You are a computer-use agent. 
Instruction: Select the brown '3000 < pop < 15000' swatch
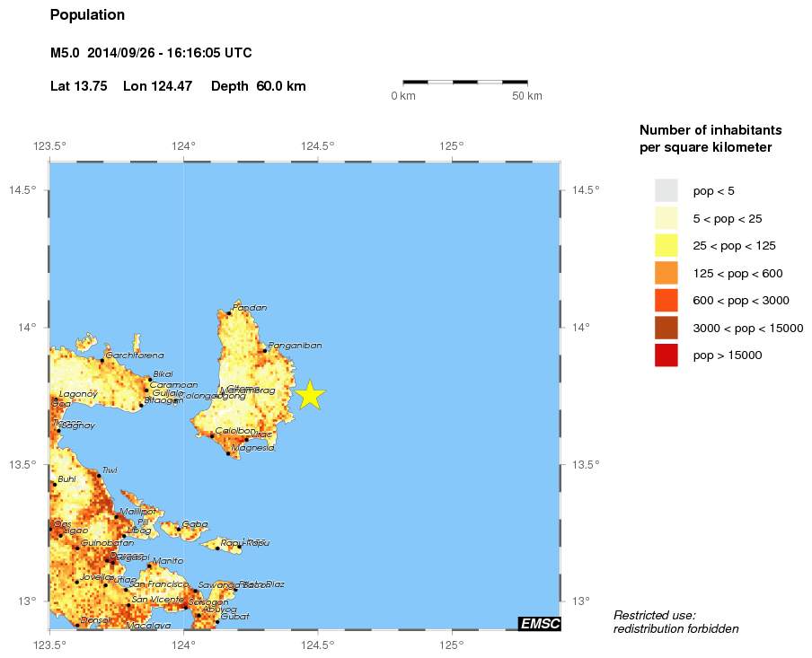tap(666, 328)
